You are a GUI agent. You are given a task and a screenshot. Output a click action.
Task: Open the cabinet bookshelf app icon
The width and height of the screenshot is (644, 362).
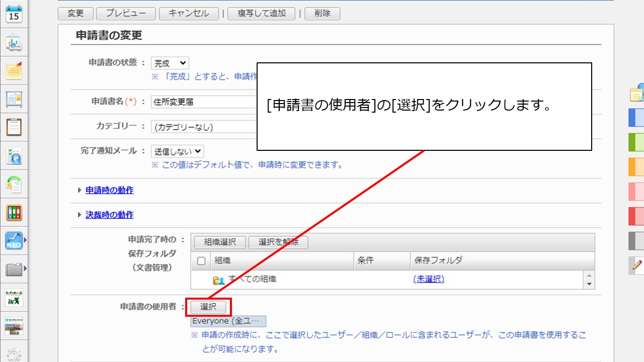pos(14,213)
